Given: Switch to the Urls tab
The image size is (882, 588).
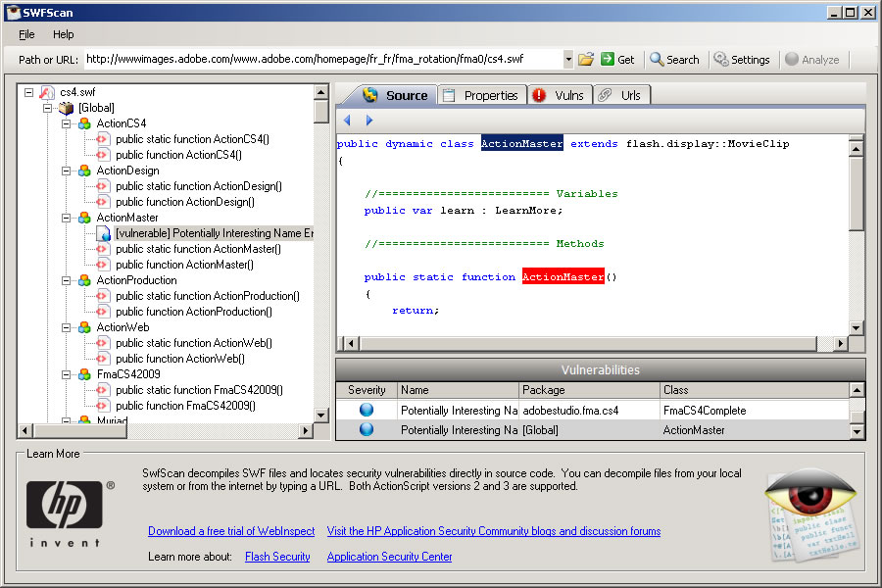Looking at the screenshot, I should tap(621, 95).
